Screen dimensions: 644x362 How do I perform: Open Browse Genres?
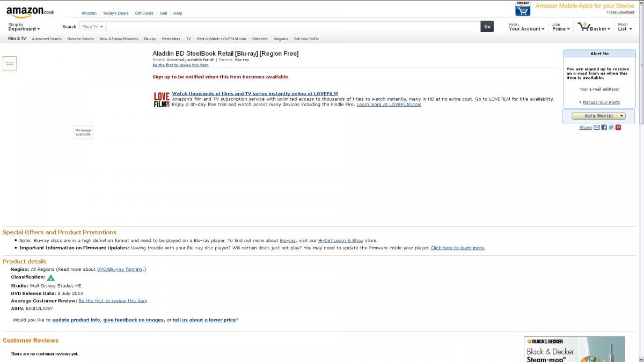pyautogui.click(x=80, y=39)
